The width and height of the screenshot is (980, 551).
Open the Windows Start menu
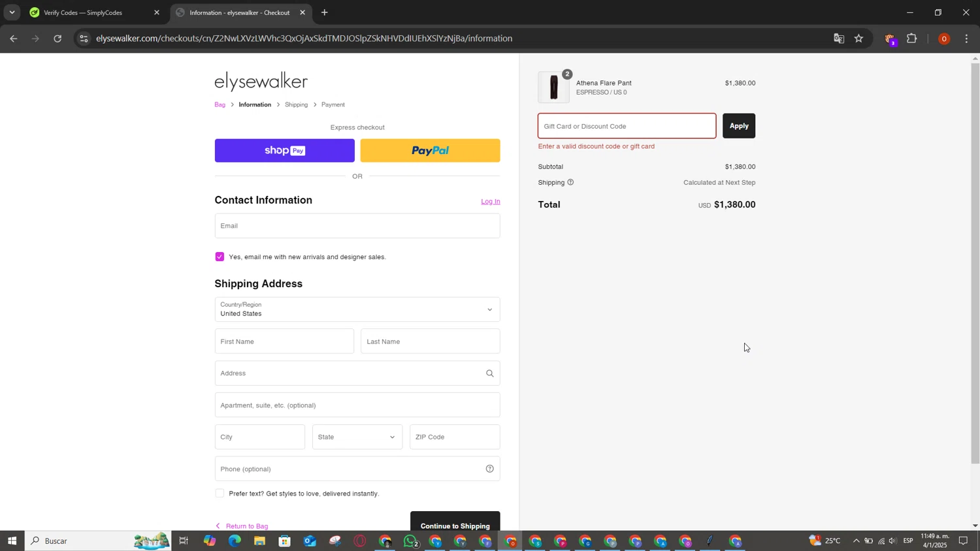coord(12,541)
